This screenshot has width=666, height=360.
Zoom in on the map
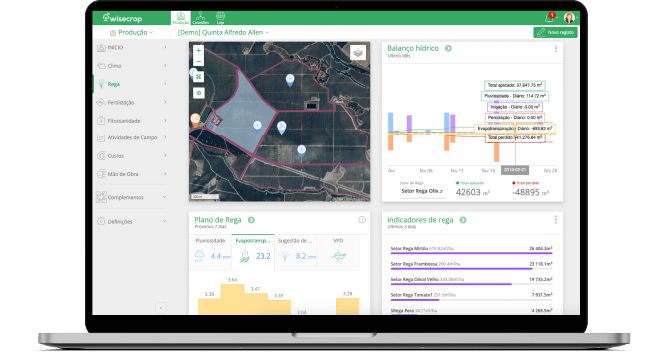coord(198,50)
